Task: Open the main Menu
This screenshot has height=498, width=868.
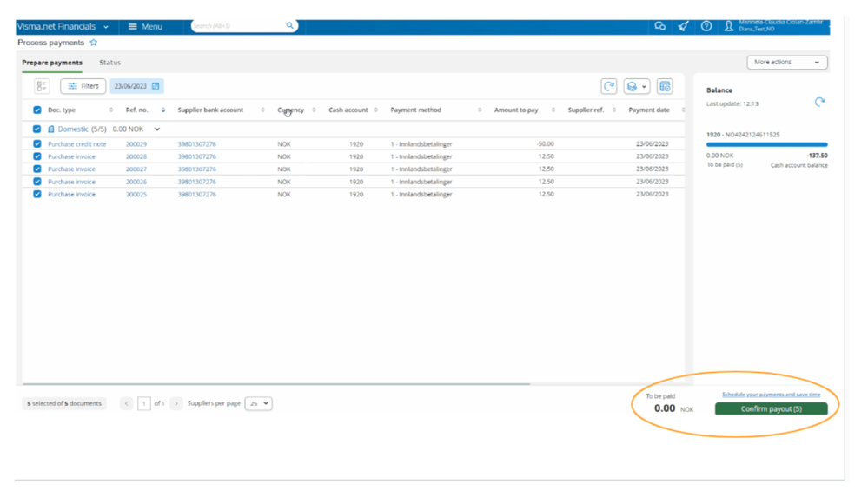Action: click(145, 27)
